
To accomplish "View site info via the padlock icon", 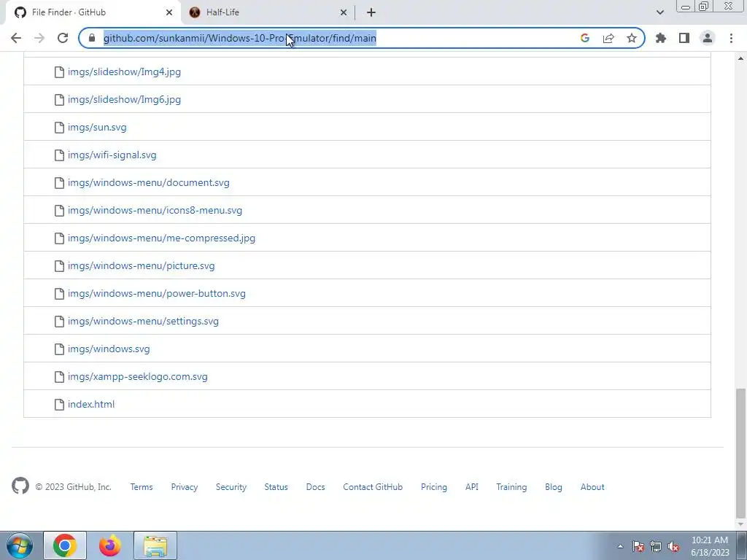I will tap(92, 38).
